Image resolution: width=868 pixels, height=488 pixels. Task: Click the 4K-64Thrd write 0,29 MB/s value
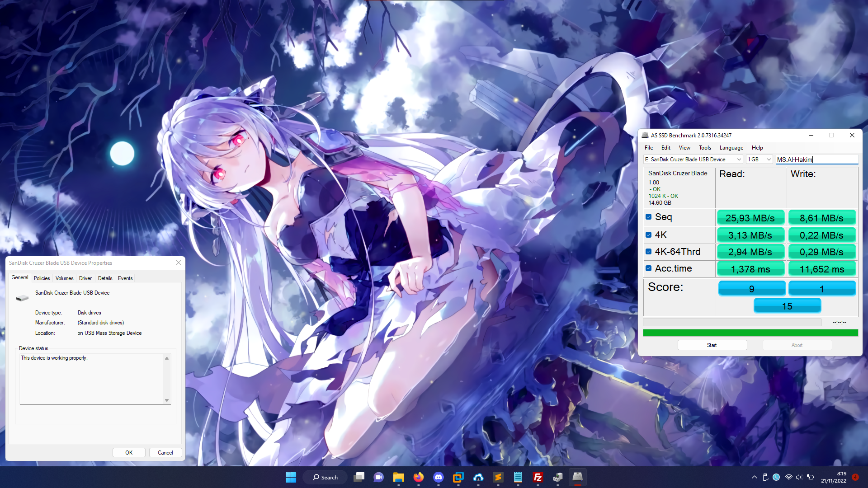[822, 252]
